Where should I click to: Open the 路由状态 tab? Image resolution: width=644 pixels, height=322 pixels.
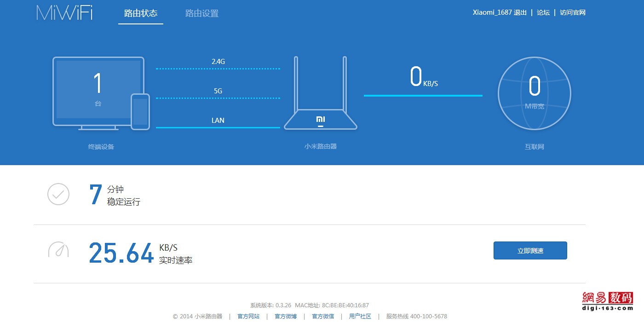click(x=141, y=13)
